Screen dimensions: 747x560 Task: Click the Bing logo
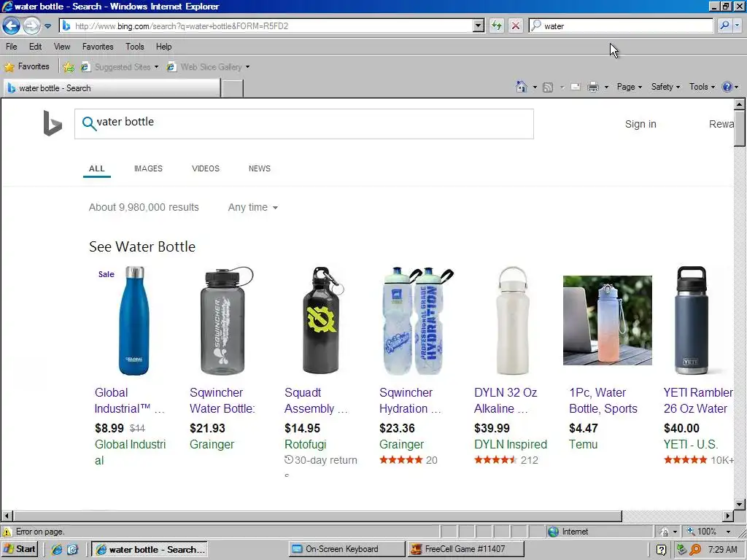[53, 122]
